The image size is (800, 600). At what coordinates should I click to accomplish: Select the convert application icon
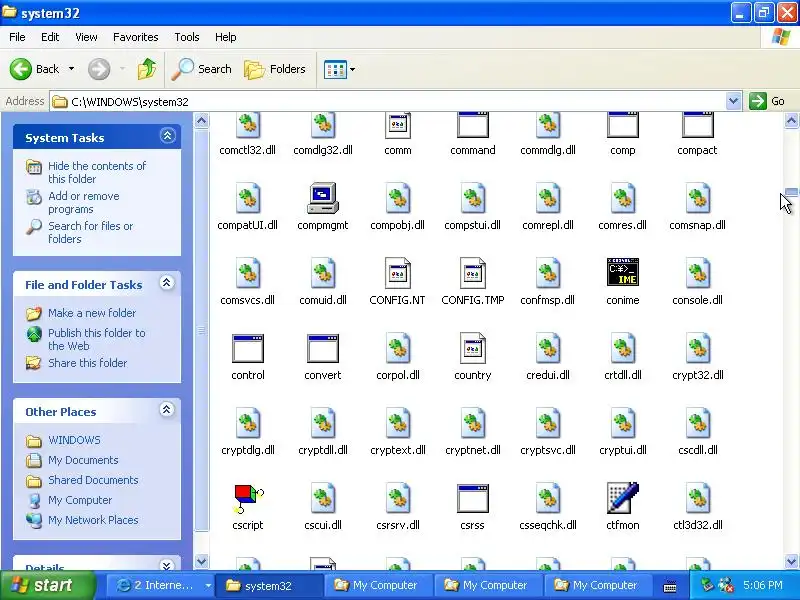click(x=322, y=348)
